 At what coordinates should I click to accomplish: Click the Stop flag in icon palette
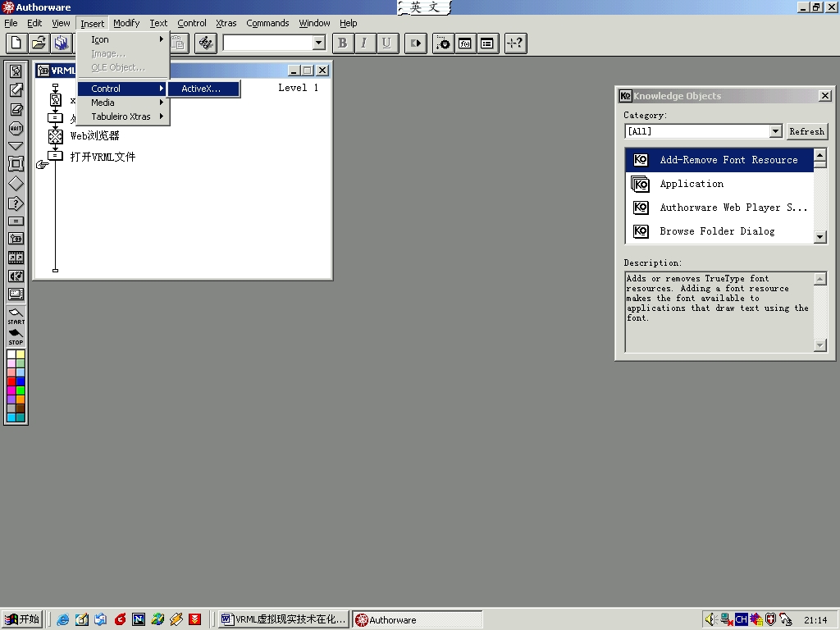coord(16,336)
